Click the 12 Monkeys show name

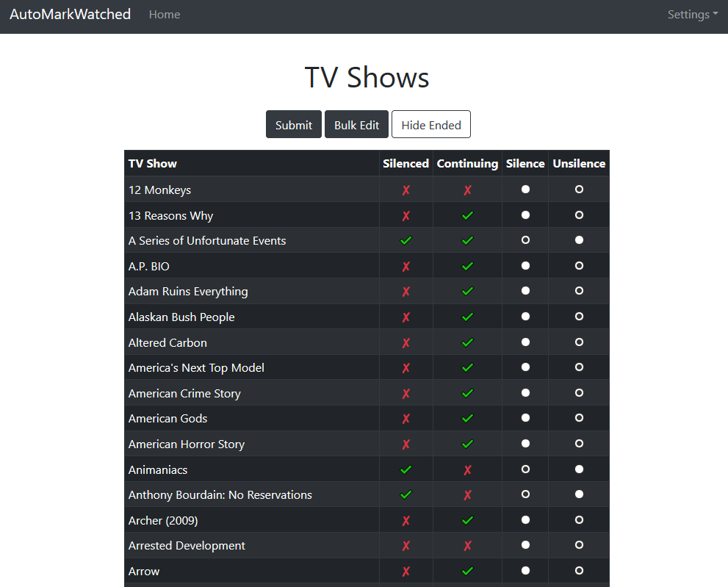point(159,190)
